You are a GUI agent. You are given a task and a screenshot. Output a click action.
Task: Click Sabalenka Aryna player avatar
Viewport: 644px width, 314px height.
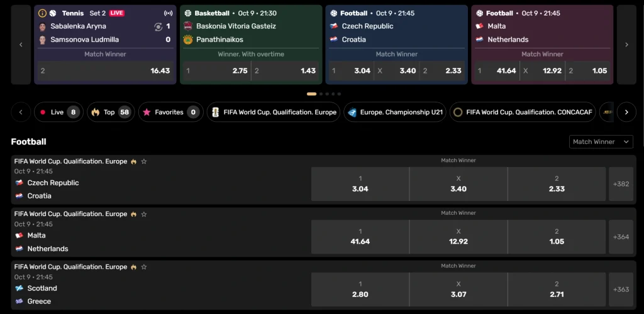pos(43,26)
